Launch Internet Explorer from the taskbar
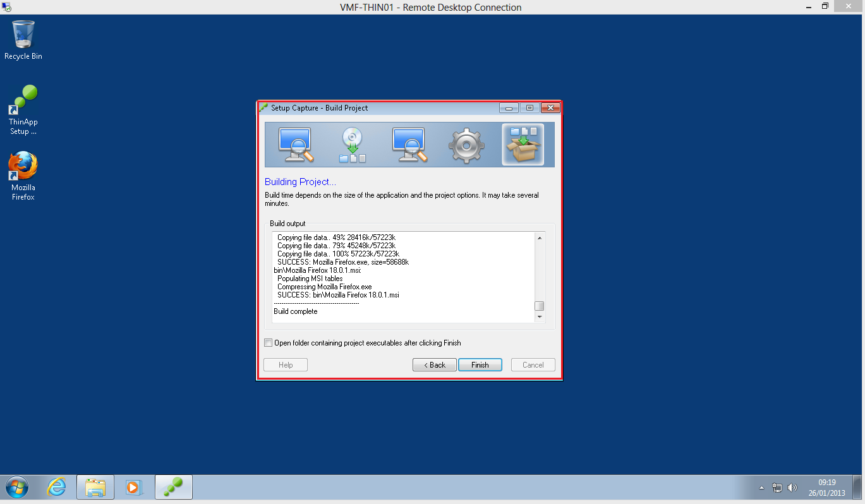The width and height of the screenshot is (865, 504). click(x=57, y=487)
